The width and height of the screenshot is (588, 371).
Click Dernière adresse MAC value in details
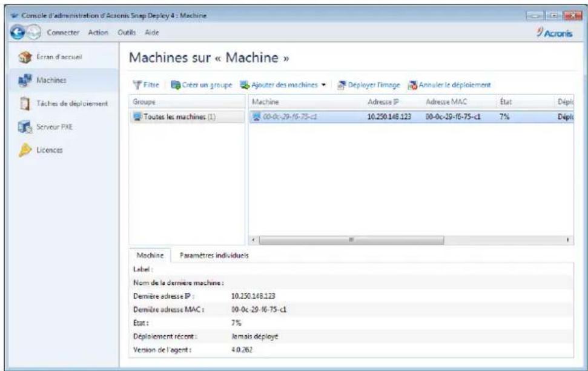(259, 310)
